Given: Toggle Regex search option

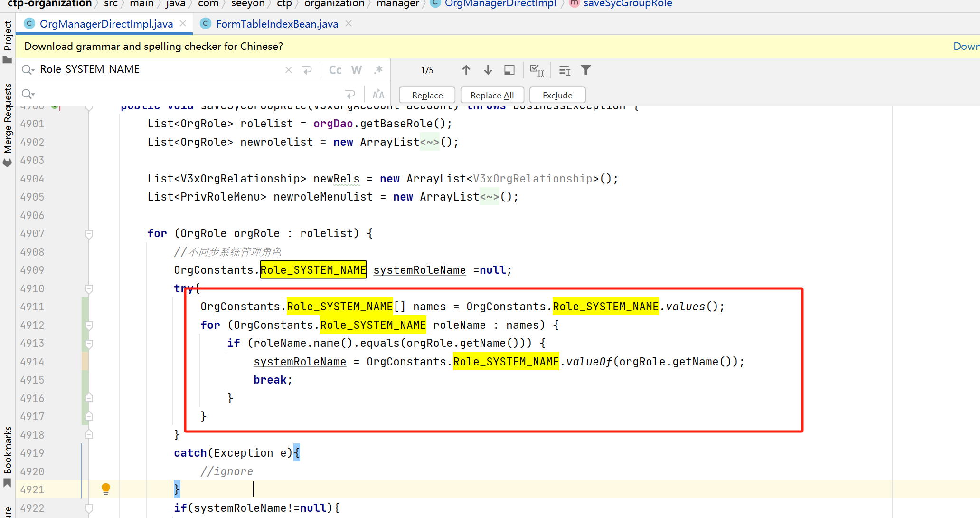Looking at the screenshot, I should point(378,70).
